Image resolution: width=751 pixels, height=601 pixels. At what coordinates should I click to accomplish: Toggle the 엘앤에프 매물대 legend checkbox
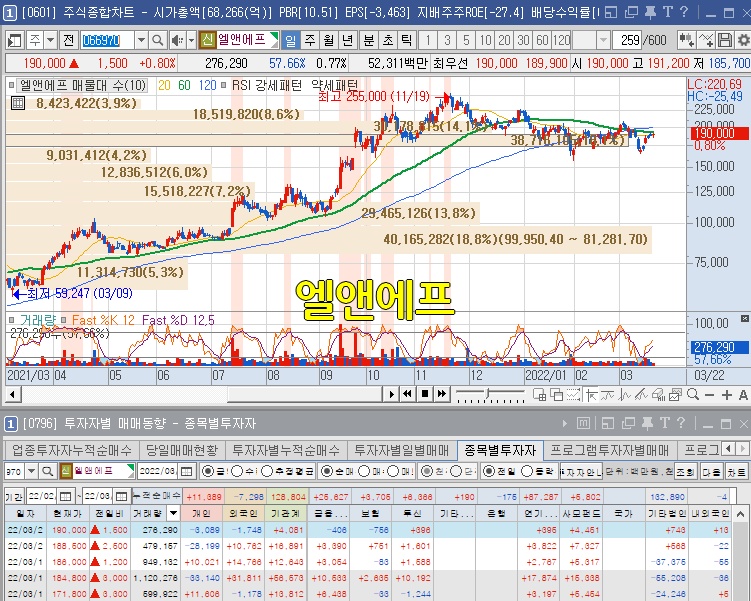[x=11, y=86]
